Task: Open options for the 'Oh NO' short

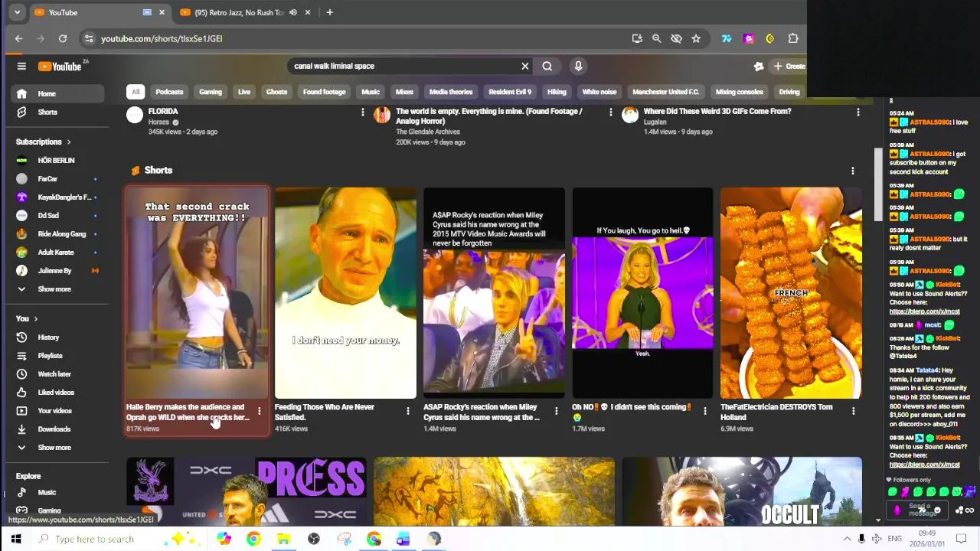Action: click(705, 412)
